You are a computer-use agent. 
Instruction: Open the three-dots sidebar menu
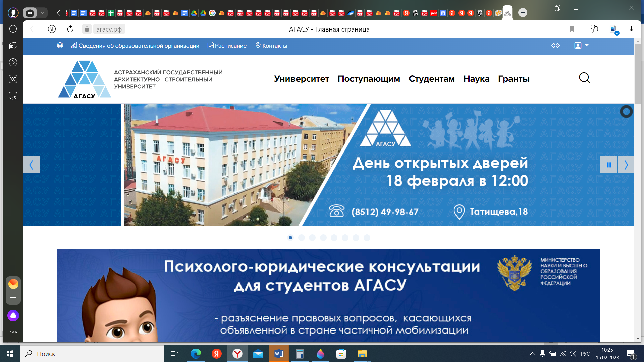tap(13, 333)
